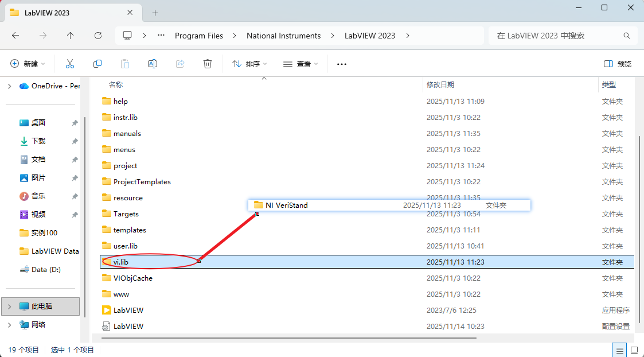
Task: Open LabVIEW Data folder in sidebar
Action: pyautogui.click(x=49, y=251)
